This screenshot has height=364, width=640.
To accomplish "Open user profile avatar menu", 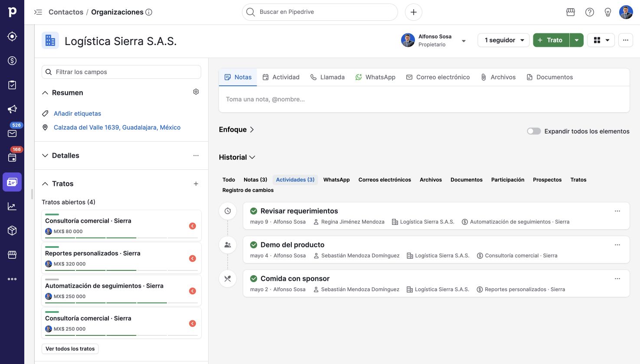I will click(x=626, y=12).
